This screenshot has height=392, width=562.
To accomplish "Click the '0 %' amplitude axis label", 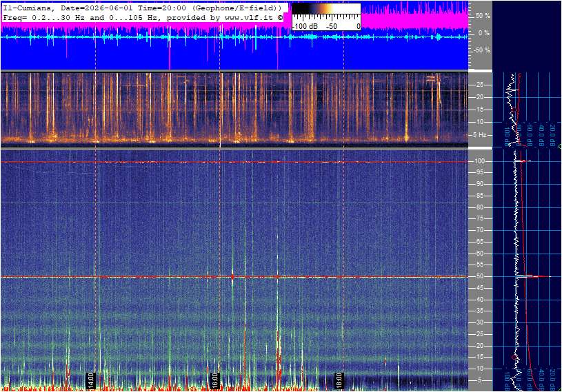I will click(484, 33).
